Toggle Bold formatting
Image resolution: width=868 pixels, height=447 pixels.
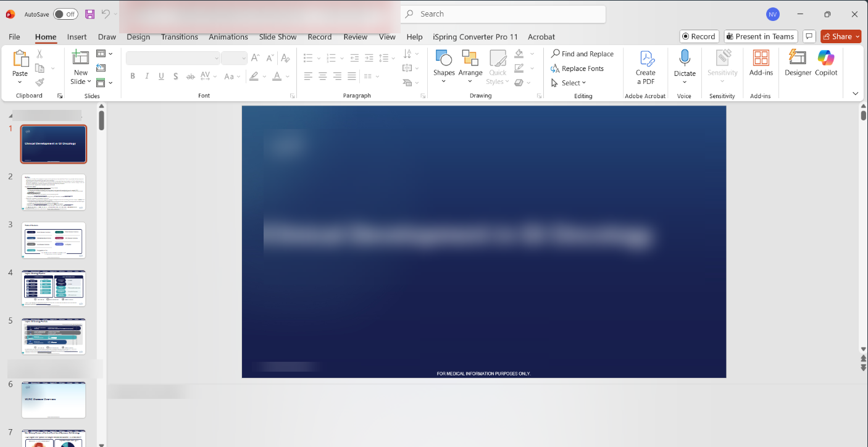133,77
